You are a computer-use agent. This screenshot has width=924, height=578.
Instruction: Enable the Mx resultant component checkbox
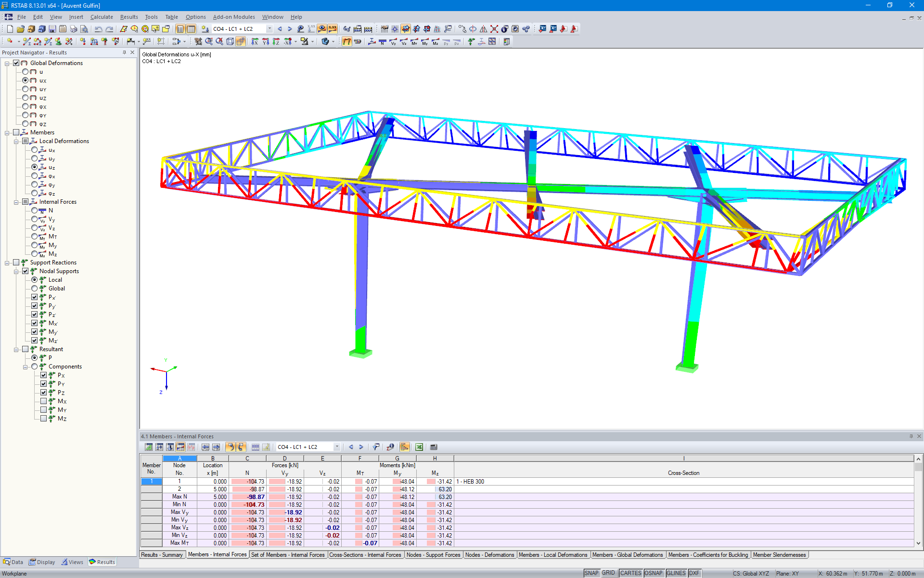coord(44,401)
